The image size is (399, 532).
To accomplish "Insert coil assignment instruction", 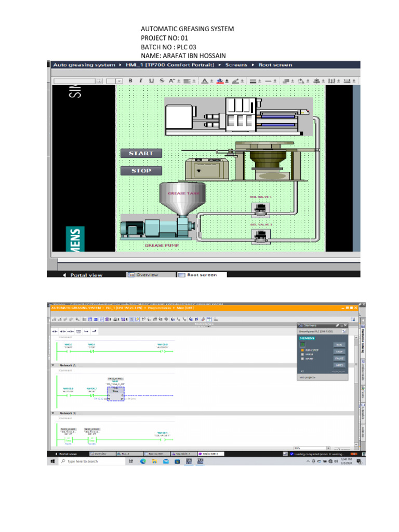I will (x=70, y=331).
